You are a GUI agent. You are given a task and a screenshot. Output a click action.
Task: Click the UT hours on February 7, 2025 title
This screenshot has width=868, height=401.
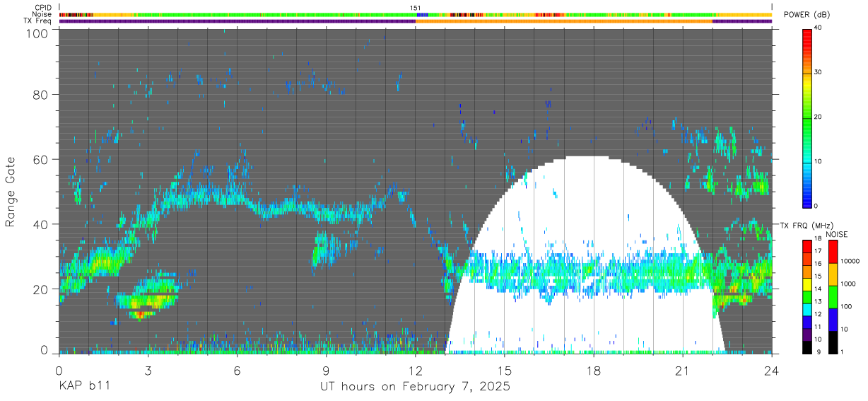pyautogui.click(x=415, y=387)
